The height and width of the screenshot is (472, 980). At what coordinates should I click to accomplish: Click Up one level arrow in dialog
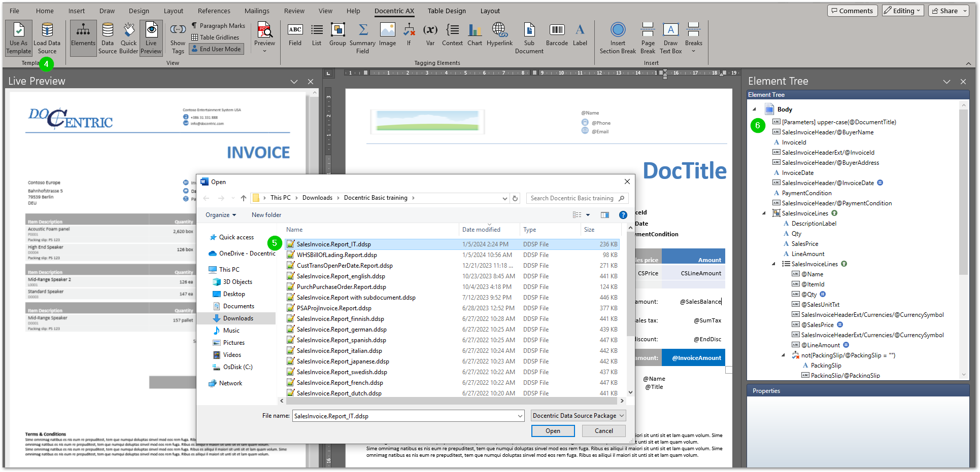point(244,198)
